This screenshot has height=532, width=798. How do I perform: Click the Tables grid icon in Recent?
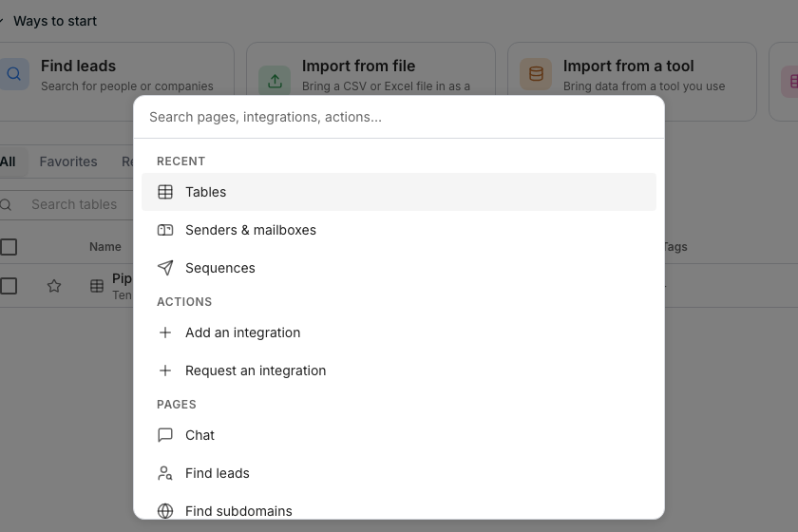165,192
